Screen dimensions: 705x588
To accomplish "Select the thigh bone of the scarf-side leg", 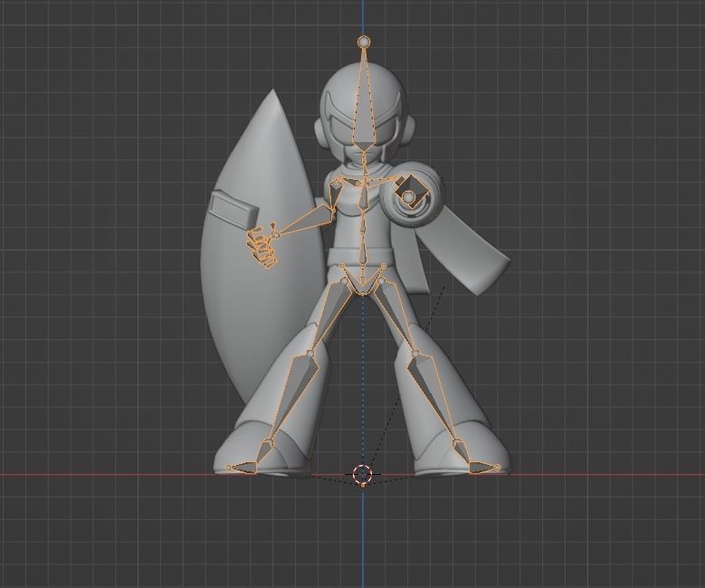I will tap(395, 315).
